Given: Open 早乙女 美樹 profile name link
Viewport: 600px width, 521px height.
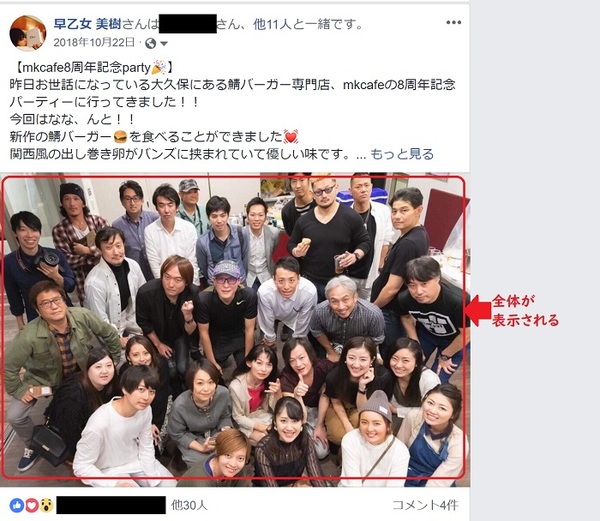Looking at the screenshot, I should [87, 24].
